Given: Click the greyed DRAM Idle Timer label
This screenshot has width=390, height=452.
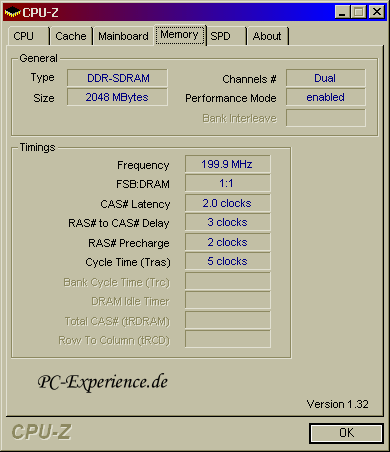Looking at the screenshot, I should point(130,301).
